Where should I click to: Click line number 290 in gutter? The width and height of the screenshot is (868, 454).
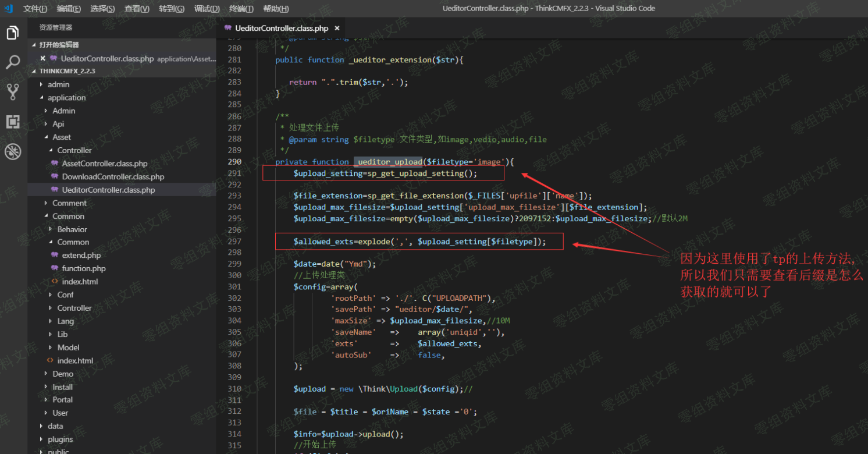point(234,162)
